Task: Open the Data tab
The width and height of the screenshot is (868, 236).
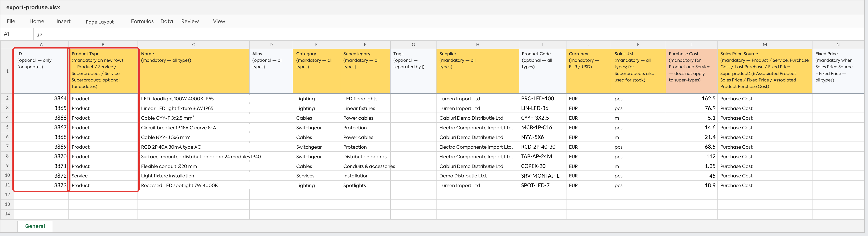Action: [167, 21]
